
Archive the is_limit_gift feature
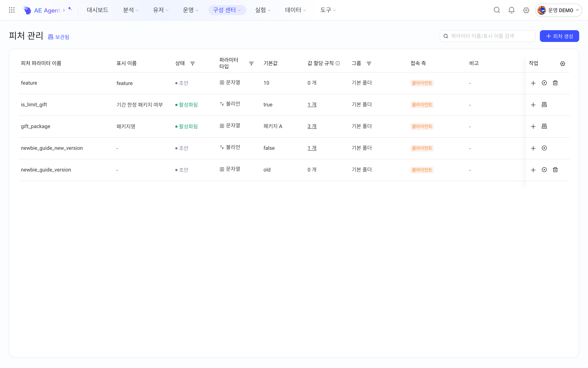coord(544,104)
